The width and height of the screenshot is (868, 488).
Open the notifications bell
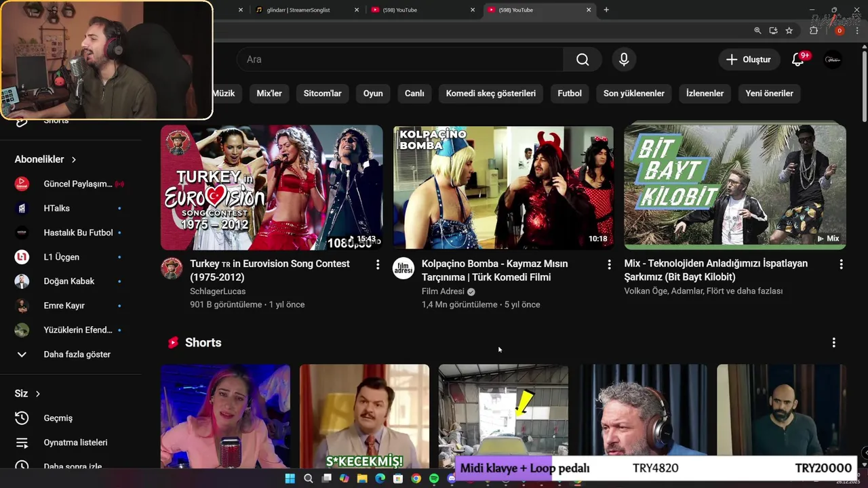click(x=798, y=60)
